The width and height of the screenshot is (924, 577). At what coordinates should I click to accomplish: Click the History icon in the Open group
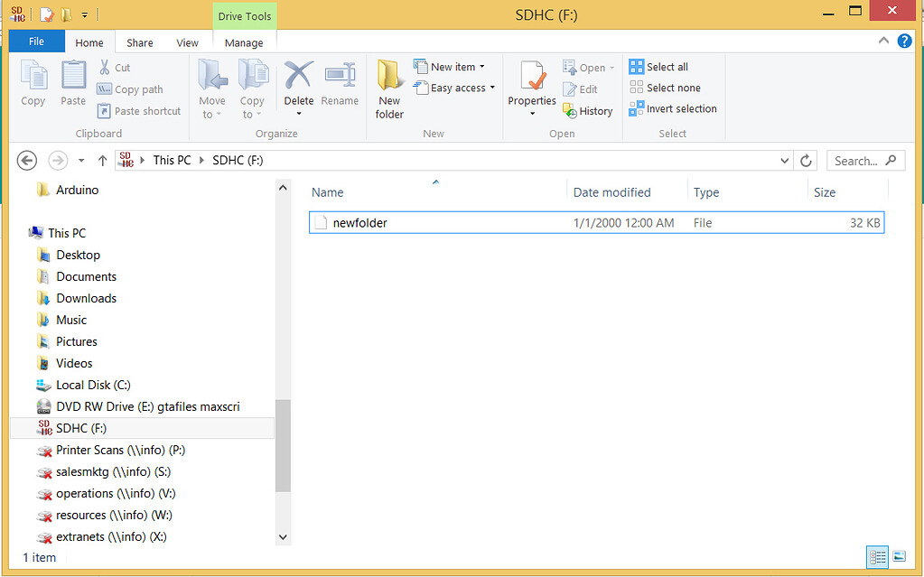point(588,110)
